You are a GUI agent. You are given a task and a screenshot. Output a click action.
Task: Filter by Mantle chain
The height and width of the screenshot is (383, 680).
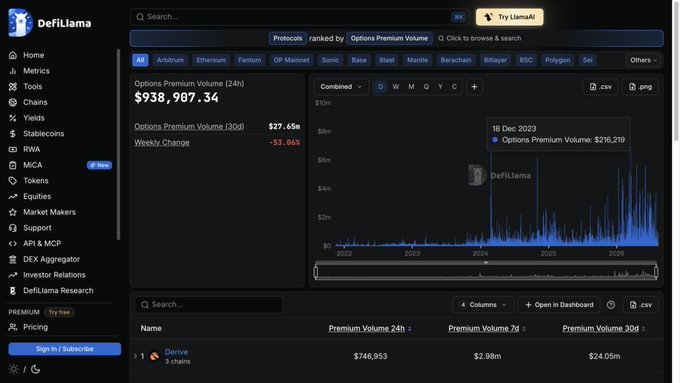417,60
